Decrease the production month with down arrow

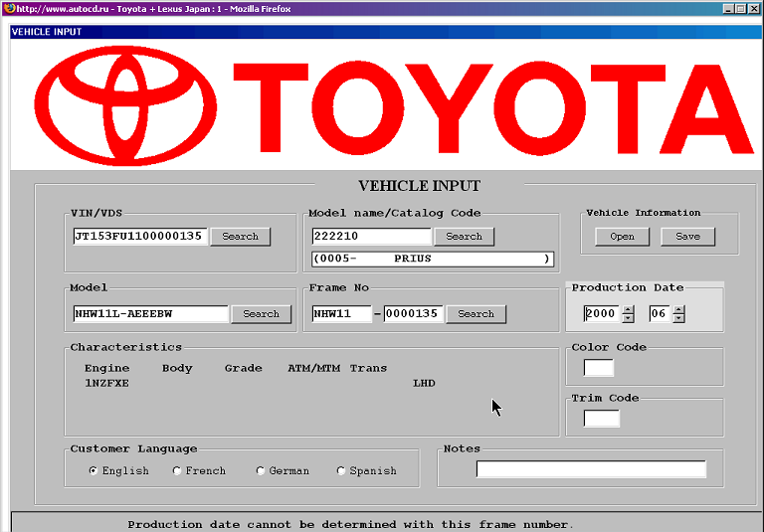point(678,318)
